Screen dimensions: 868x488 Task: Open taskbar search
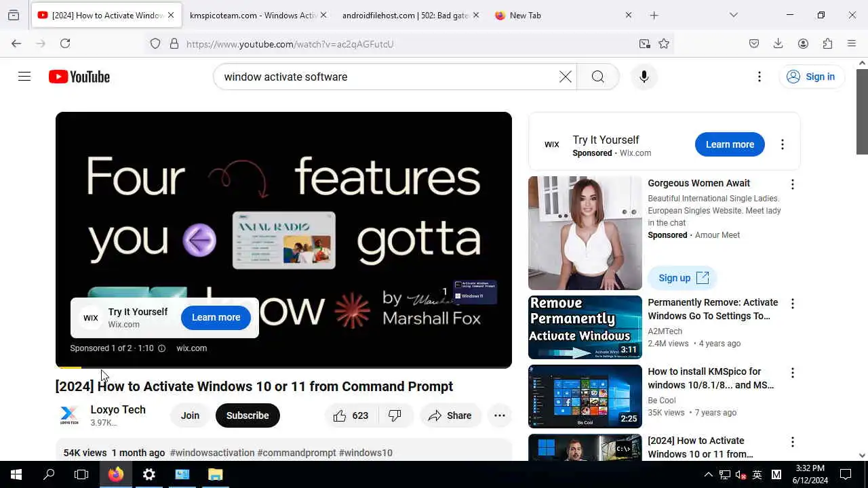point(49,474)
